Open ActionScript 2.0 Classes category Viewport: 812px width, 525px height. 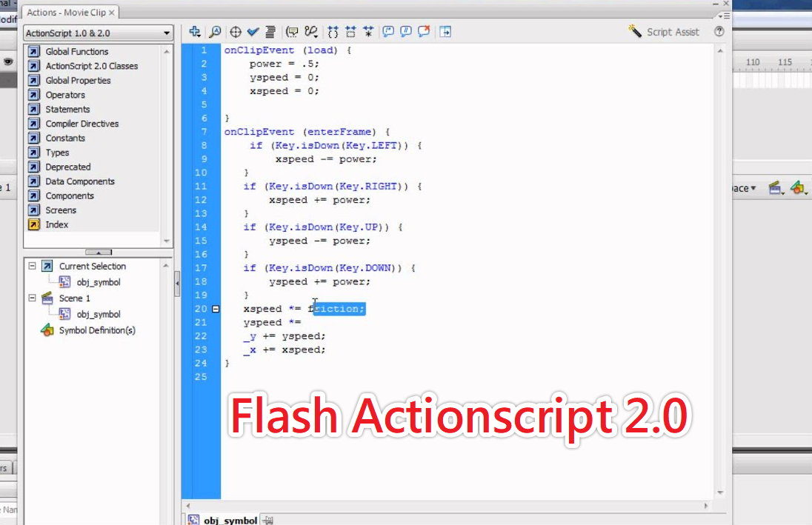coord(92,66)
